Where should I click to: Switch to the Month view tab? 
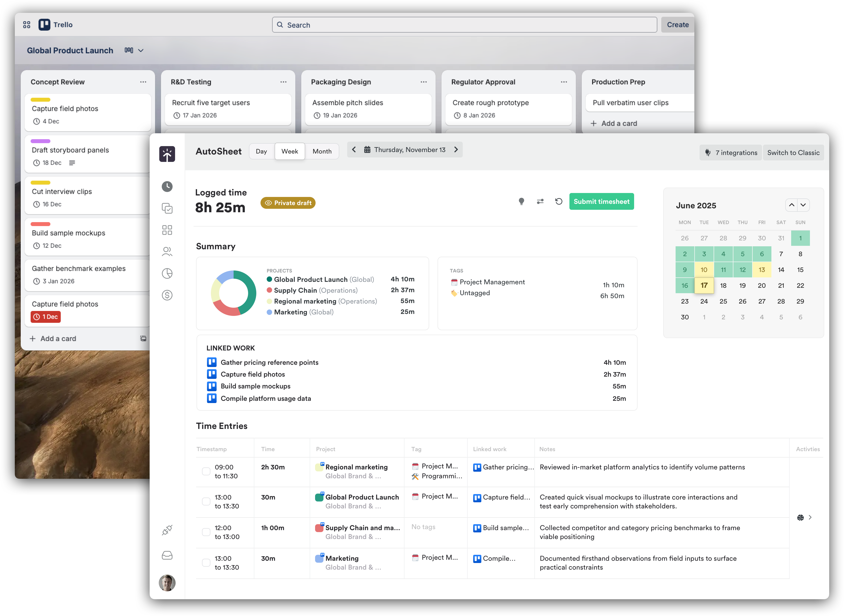pos(322,151)
